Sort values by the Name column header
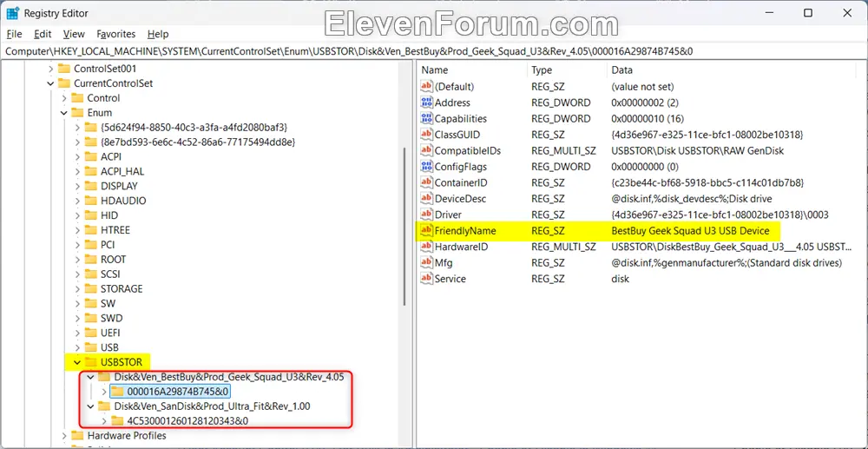868x449 pixels. pyautogui.click(x=472, y=70)
